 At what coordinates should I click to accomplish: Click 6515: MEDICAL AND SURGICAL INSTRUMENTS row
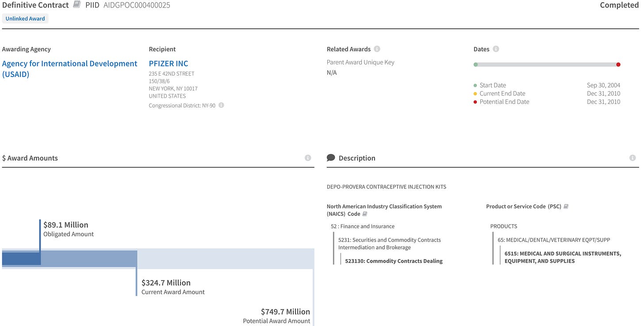(x=563, y=257)
